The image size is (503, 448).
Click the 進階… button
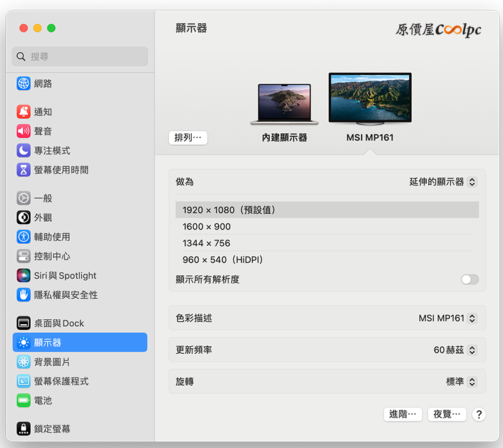(403, 414)
